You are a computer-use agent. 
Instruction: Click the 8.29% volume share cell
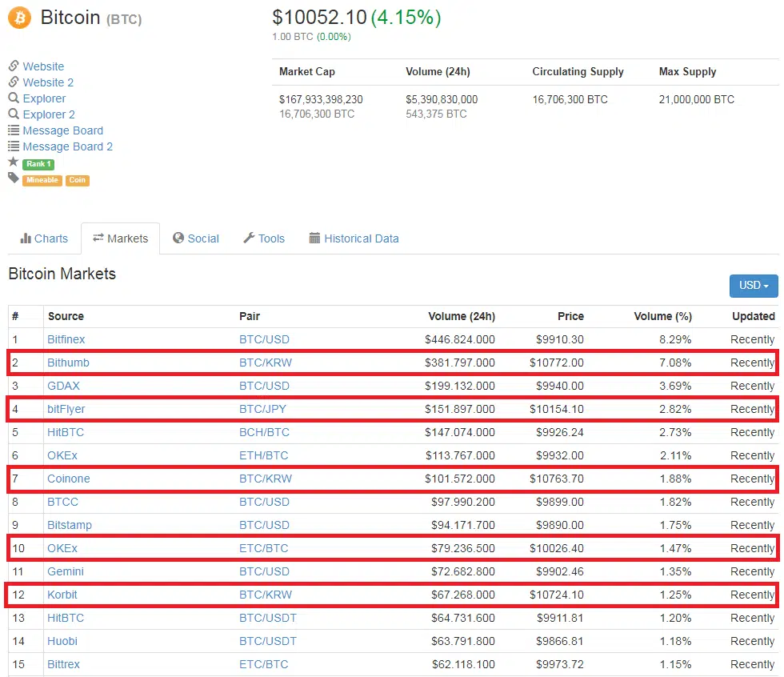click(x=675, y=339)
